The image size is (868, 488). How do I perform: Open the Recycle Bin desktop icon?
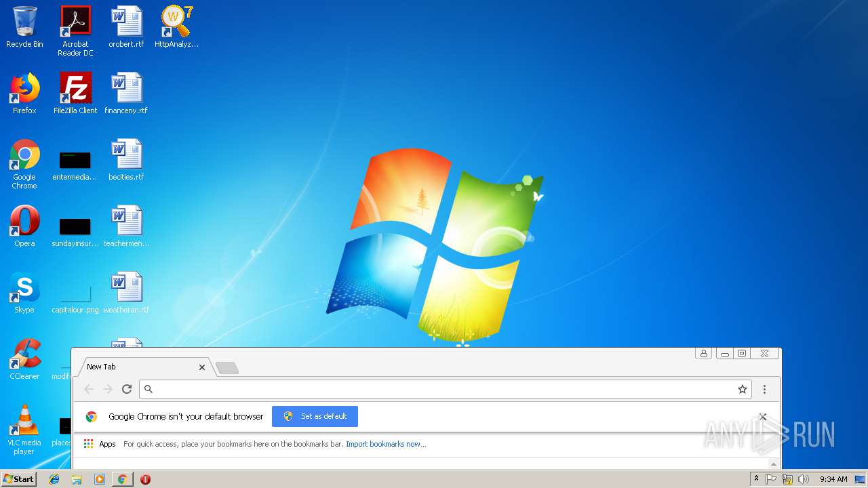coord(24,28)
